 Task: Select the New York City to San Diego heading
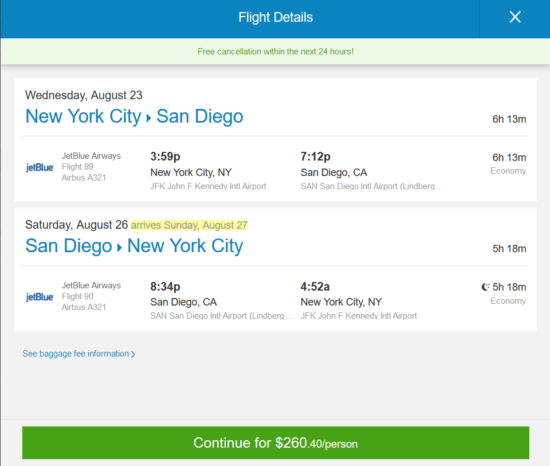point(134,116)
